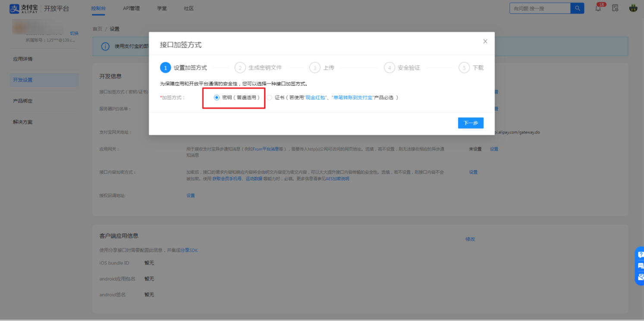Click the 首页 breadcrumb link

click(97, 29)
